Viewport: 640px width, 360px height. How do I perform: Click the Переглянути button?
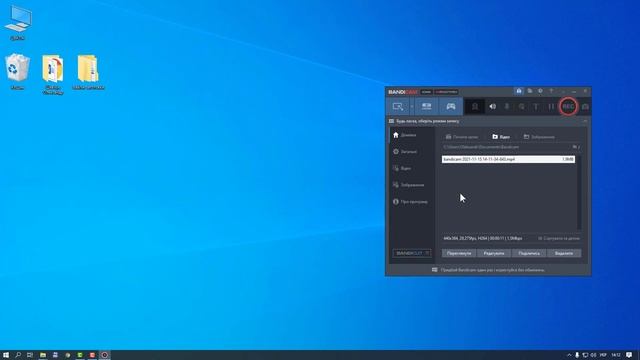[459, 253]
